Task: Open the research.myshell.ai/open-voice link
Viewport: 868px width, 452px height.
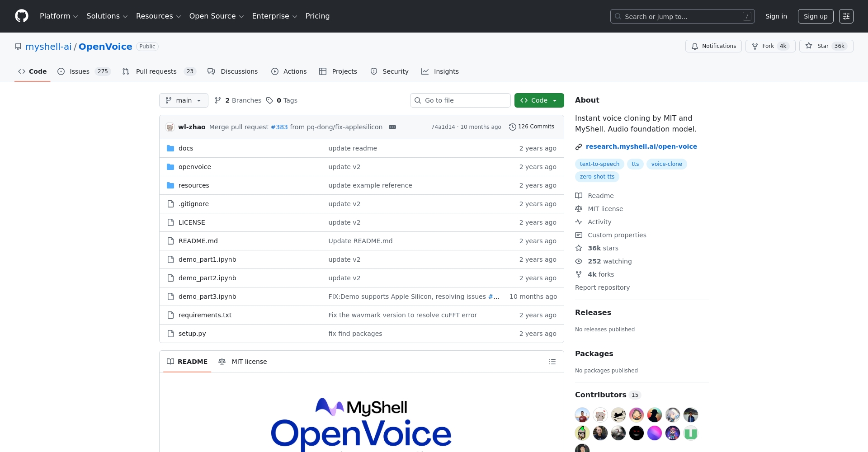Action: tap(641, 146)
